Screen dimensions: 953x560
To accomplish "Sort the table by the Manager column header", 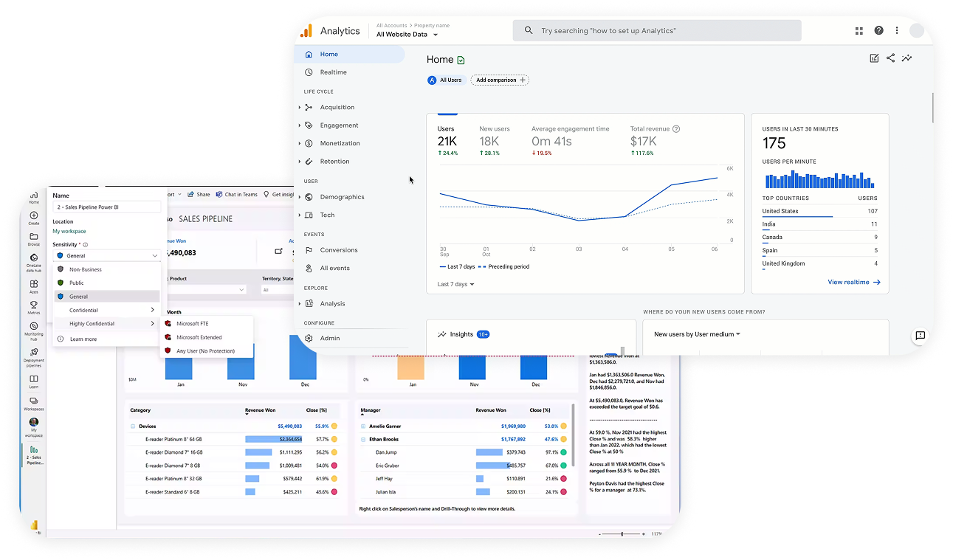I will 371,410.
